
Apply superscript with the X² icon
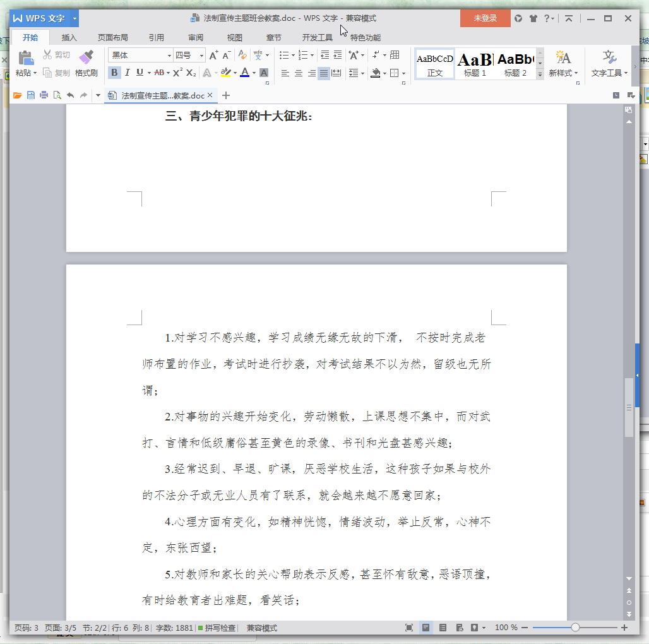tap(177, 73)
